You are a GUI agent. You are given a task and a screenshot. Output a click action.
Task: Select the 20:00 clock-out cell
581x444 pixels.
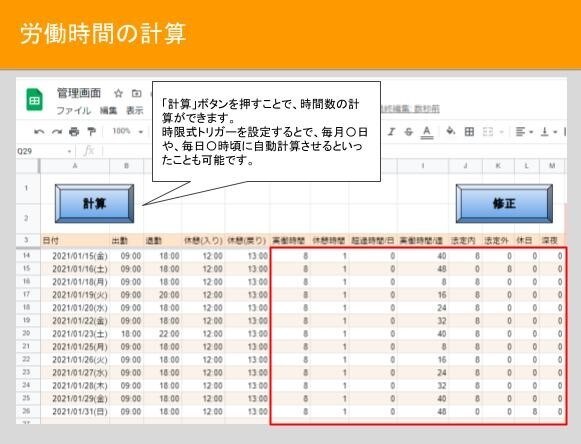coord(162,295)
